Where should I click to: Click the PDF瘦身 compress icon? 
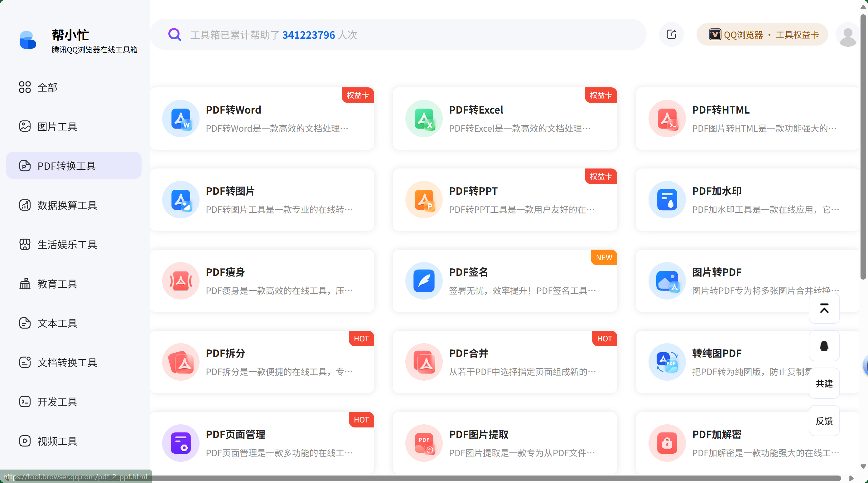tap(181, 281)
